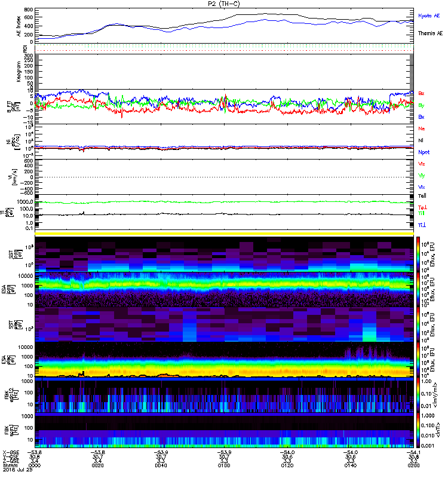This screenshot has width=448, height=478.
Task: Click the 0140 time tick label
Action: tap(351, 465)
